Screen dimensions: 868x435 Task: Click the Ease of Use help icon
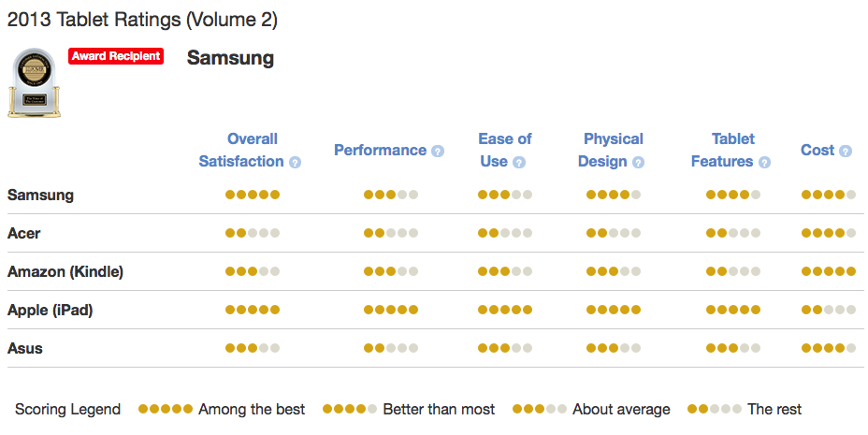(x=519, y=162)
